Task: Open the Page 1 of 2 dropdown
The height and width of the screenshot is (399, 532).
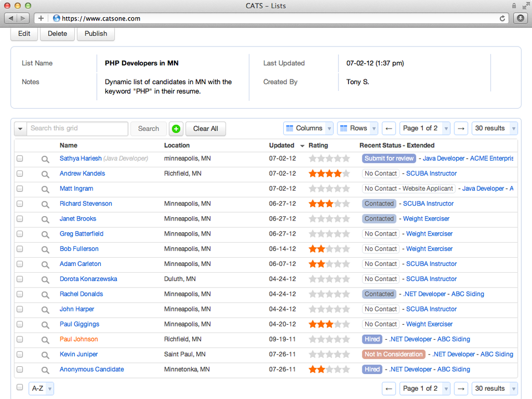Action: tap(424, 128)
